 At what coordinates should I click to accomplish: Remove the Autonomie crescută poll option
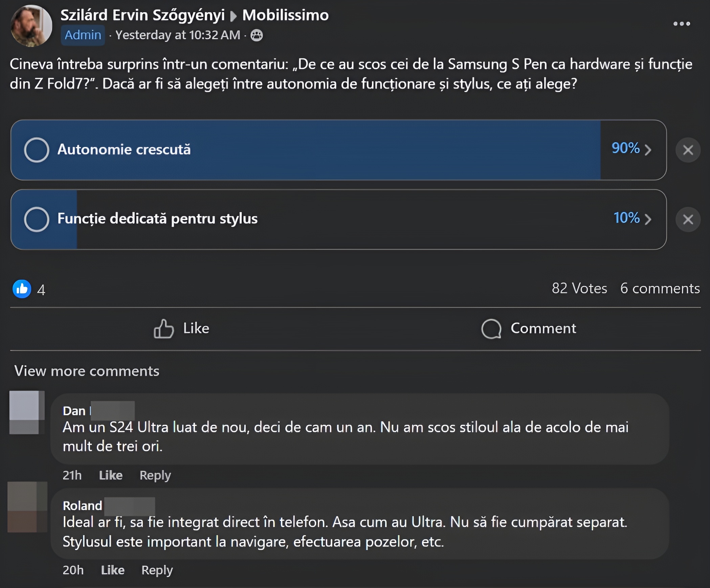(688, 150)
